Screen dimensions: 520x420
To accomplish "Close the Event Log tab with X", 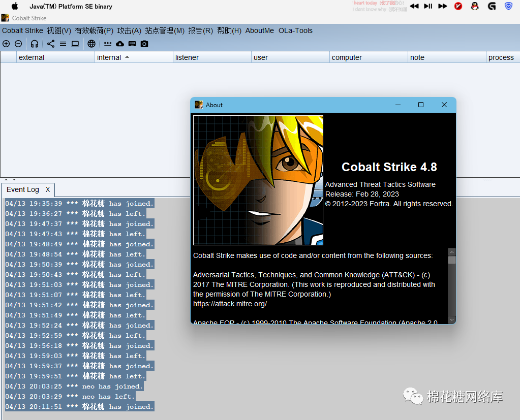I will coord(48,189).
